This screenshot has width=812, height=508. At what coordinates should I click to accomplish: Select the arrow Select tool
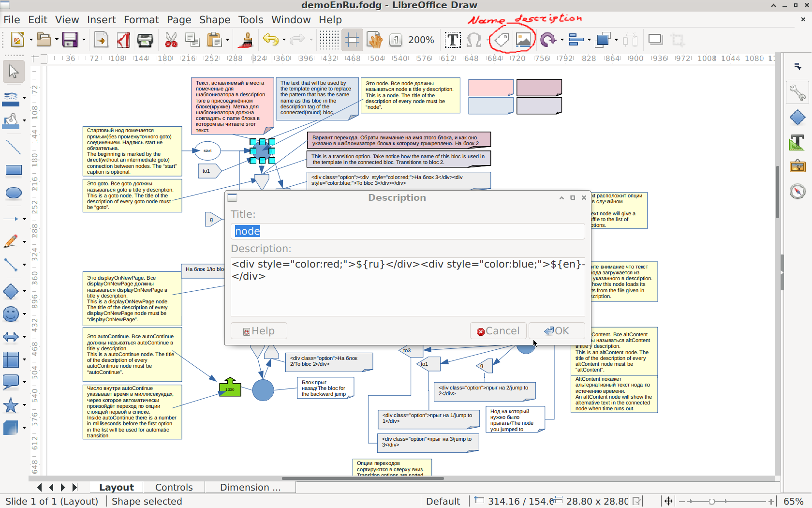[14, 71]
